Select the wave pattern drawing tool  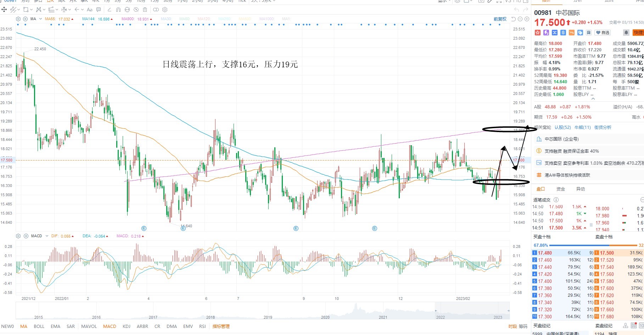point(38,10)
